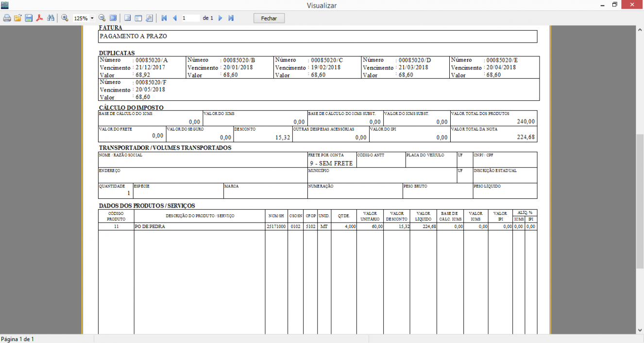
Task: Click value 68,92 of duplicate A
Action: point(143,75)
